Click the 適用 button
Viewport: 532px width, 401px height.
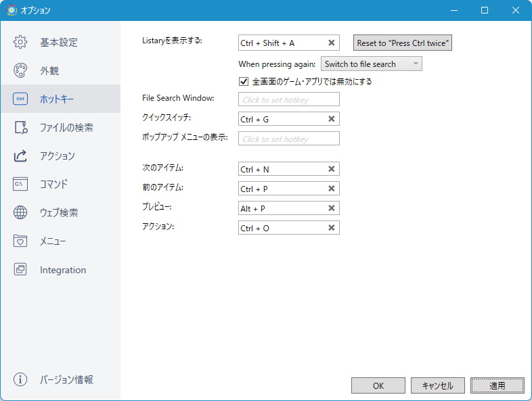pos(497,385)
